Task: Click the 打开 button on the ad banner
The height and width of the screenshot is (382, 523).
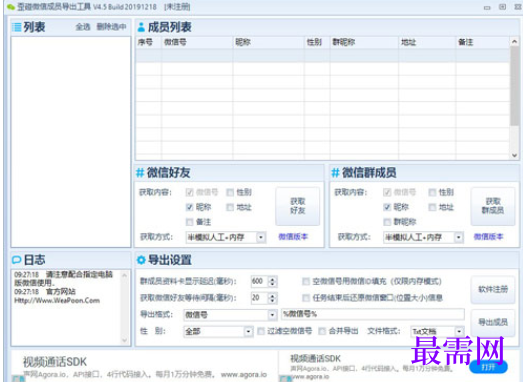Action: (488, 367)
